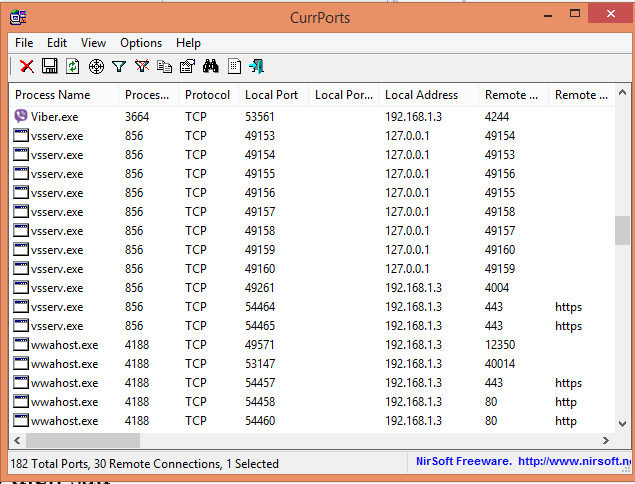635x484 pixels.
Task: Sort by truncated Proces... ID column header
Action: click(149, 95)
